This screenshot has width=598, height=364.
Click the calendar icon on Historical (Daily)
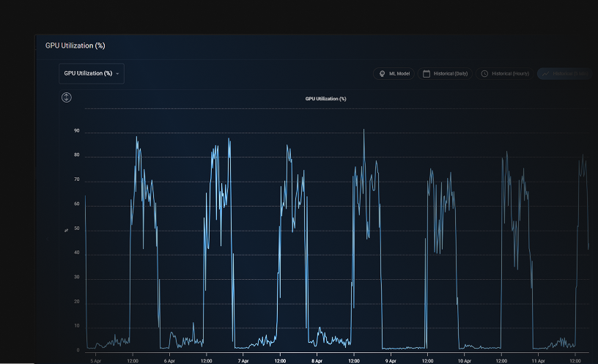[x=427, y=73]
